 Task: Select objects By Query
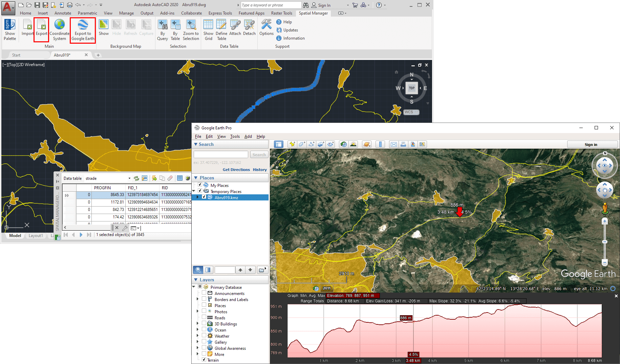[163, 30]
